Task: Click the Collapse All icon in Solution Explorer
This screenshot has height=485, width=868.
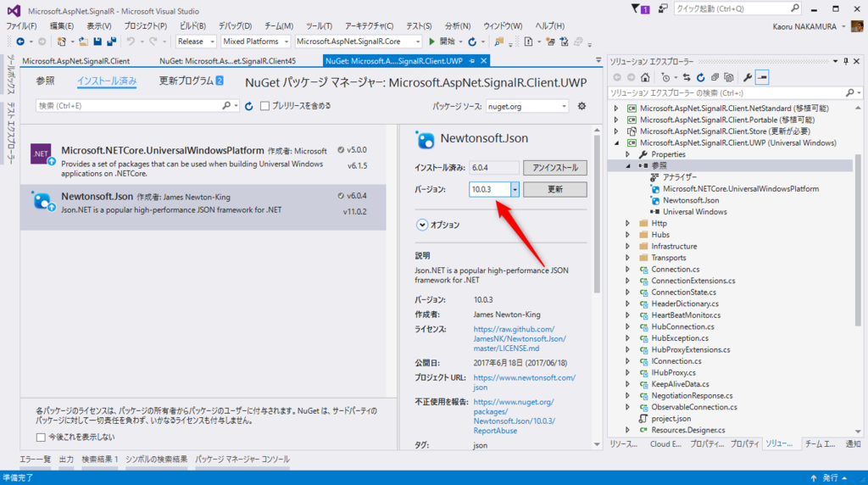Action: click(x=715, y=77)
